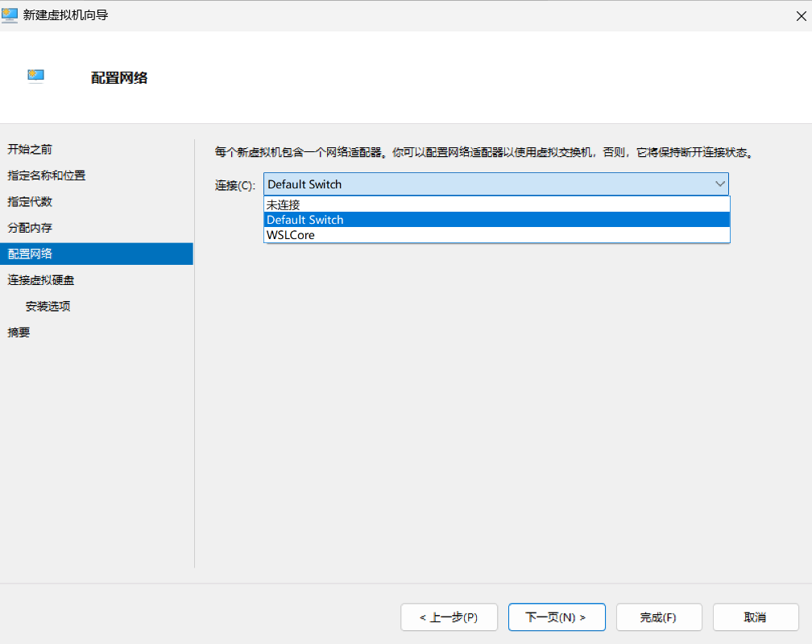Navigate to 连接虚拟硬盘 step
Image resolution: width=812 pixels, height=644 pixels.
[x=41, y=280]
